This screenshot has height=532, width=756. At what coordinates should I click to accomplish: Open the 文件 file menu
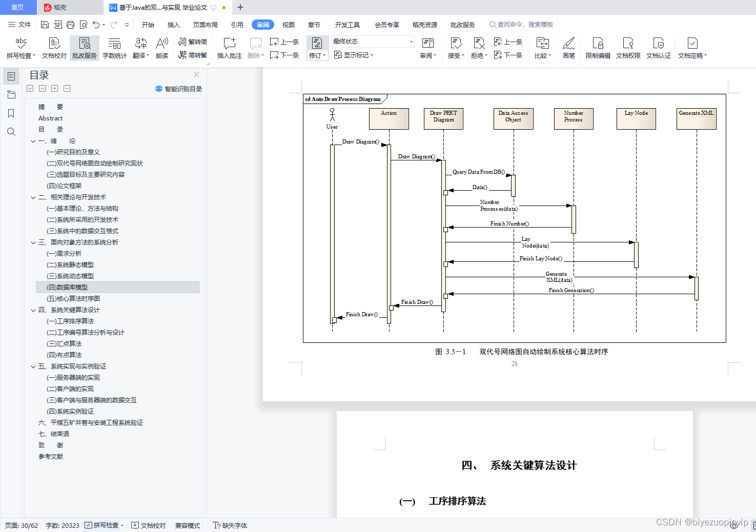[x=19, y=25]
